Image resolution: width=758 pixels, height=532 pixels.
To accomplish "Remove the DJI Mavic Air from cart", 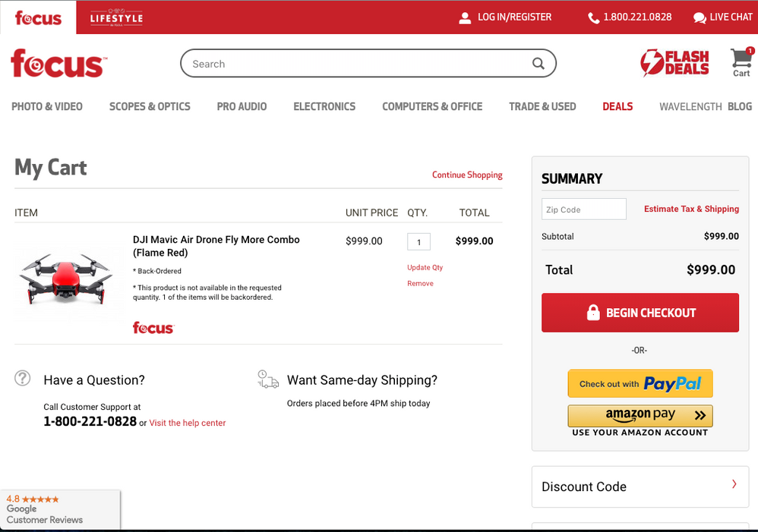I will (x=420, y=283).
